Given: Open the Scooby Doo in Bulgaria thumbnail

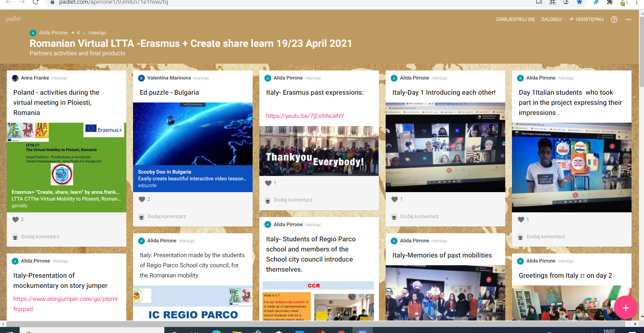Looking at the screenshot, I should [x=193, y=134].
